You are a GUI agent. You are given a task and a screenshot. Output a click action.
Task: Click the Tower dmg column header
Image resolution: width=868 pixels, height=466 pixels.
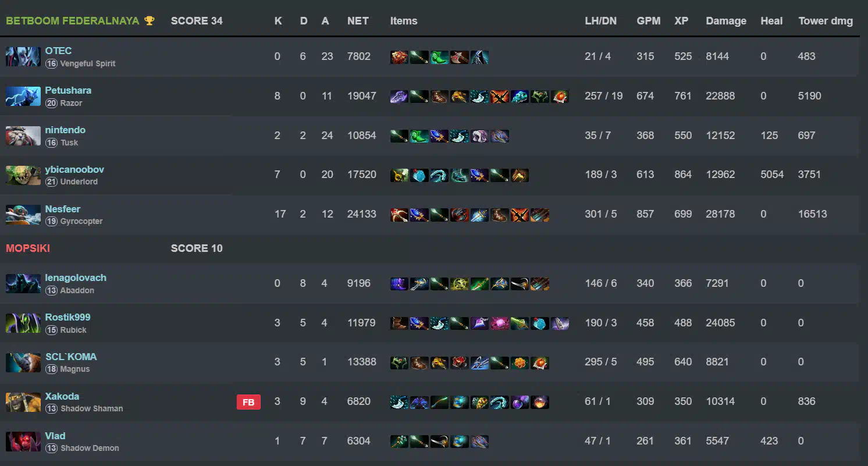coord(826,21)
